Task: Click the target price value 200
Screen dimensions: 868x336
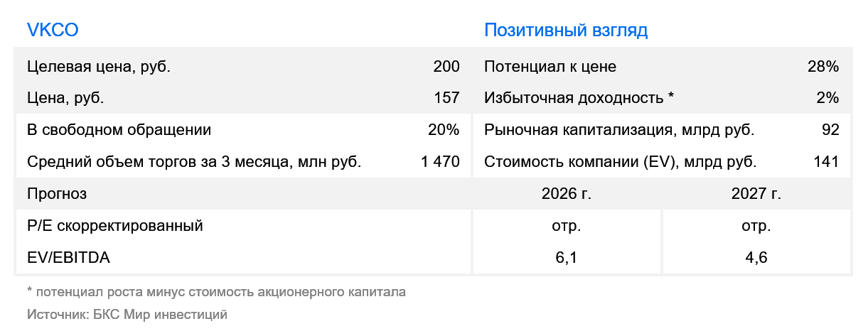Action: tap(446, 67)
